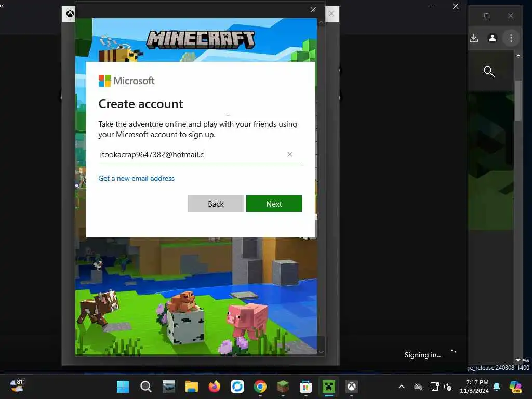The image size is (532, 399).
Task: Launch Firefox from the taskbar
Action: coord(215,387)
